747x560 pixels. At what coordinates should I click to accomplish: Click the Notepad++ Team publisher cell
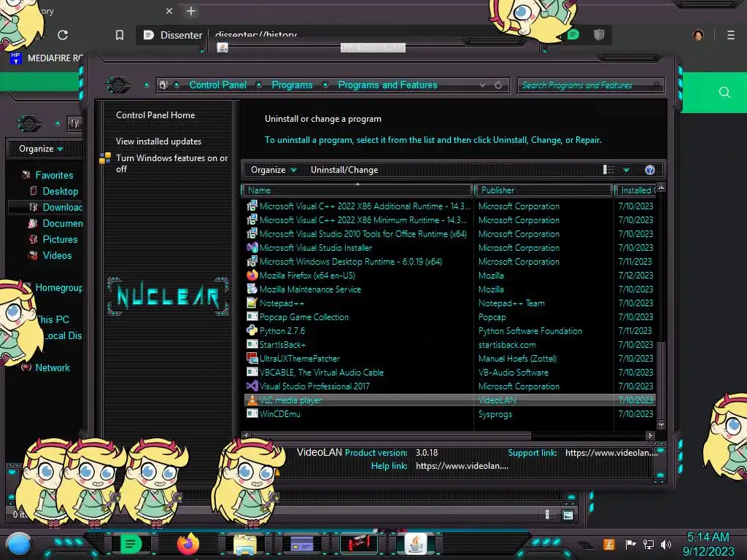pos(511,303)
